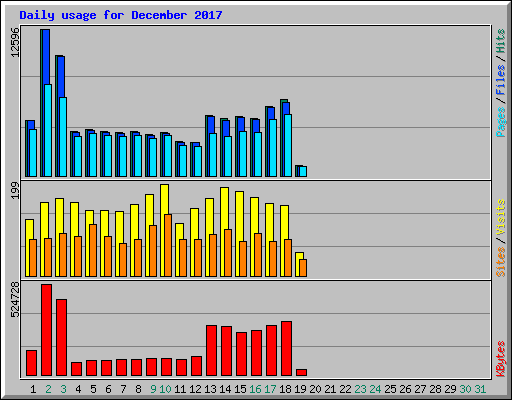Click day 22 on the date axis
The width and height of the screenshot is (512, 400).
345,389
